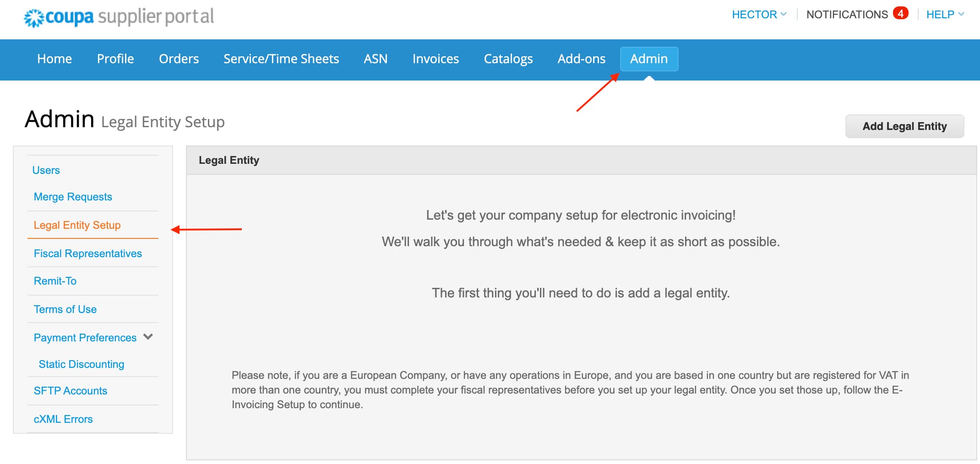
Task: Open SFTP Accounts in sidebar
Action: (70, 391)
